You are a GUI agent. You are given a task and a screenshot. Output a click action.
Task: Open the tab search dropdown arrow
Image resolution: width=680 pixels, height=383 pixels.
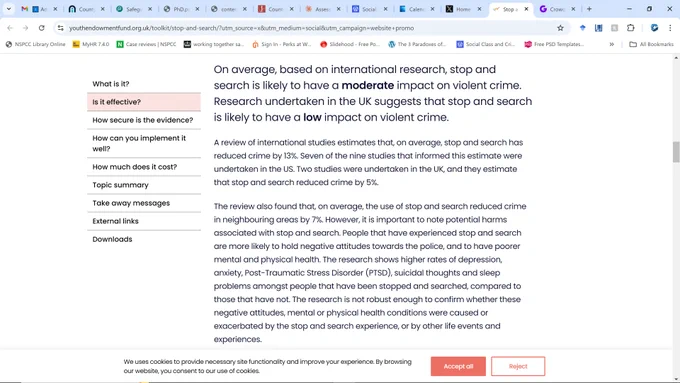click(9, 9)
